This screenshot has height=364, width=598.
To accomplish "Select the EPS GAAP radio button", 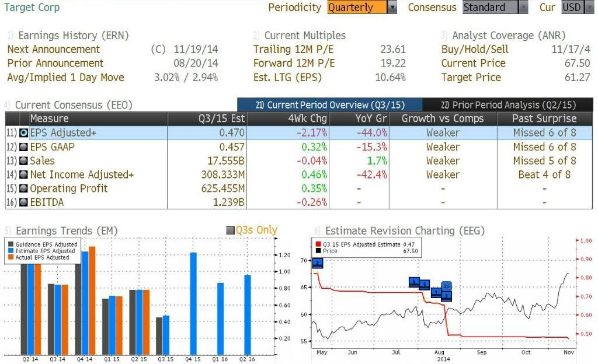I will coord(23,147).
